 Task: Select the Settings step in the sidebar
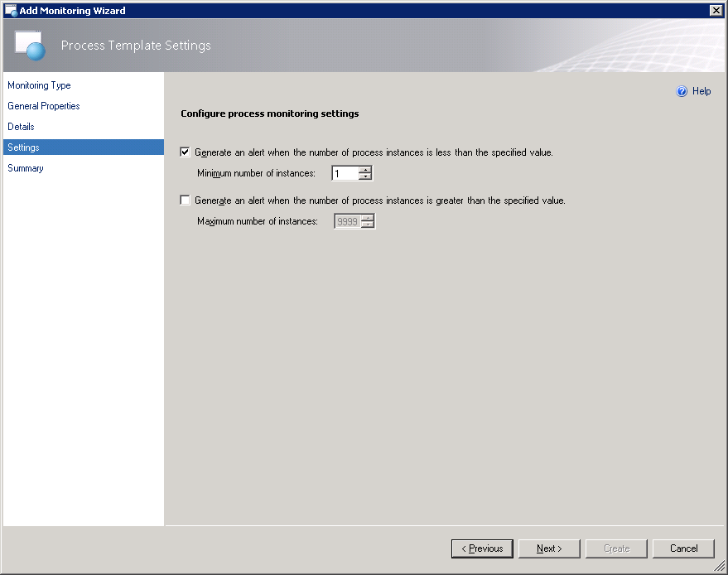23,147
